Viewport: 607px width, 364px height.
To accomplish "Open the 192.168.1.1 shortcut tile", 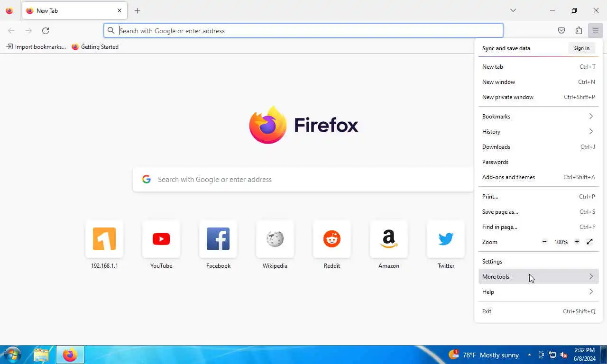I will point(104,245).
